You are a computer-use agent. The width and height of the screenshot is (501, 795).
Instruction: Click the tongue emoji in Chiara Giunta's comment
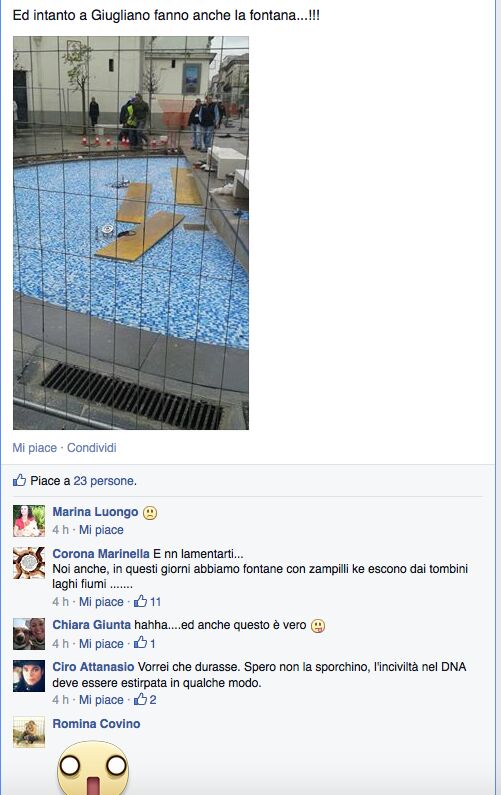(318, 626)
